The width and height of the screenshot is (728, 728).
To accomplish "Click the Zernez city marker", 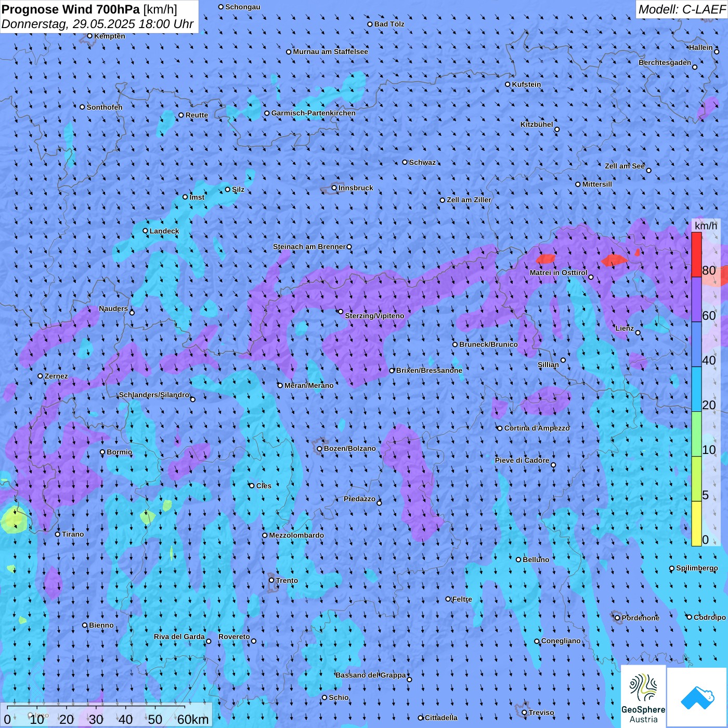I will coord(41,376).
